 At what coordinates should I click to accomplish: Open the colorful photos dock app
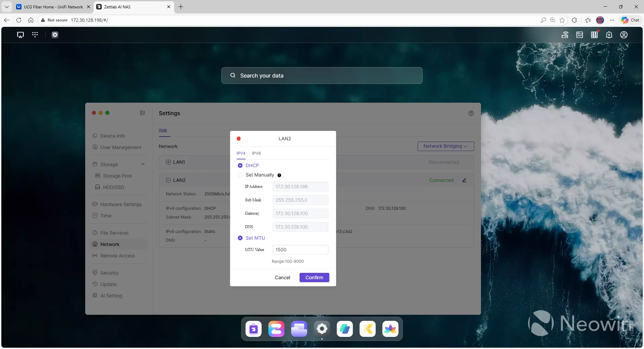tap(390, 329)
